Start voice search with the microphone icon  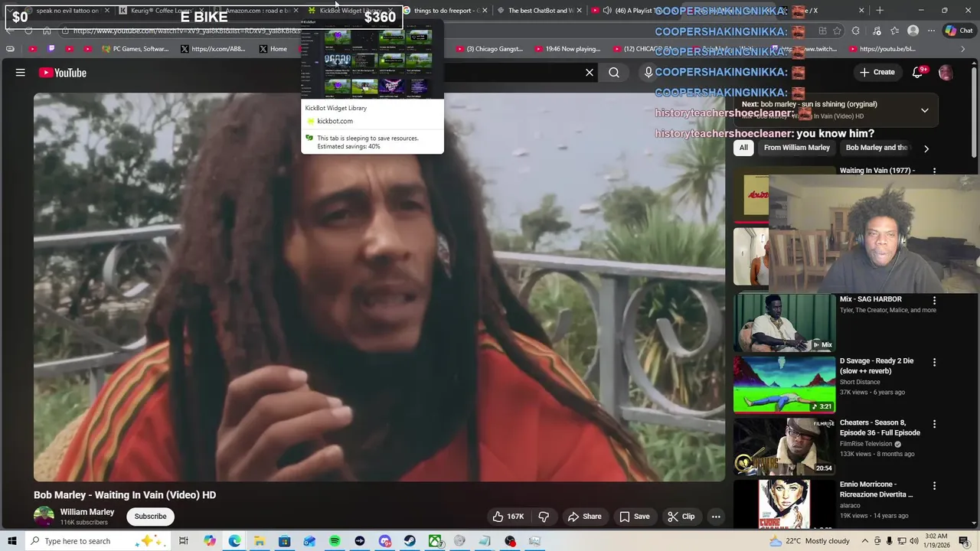click(648, 73)
